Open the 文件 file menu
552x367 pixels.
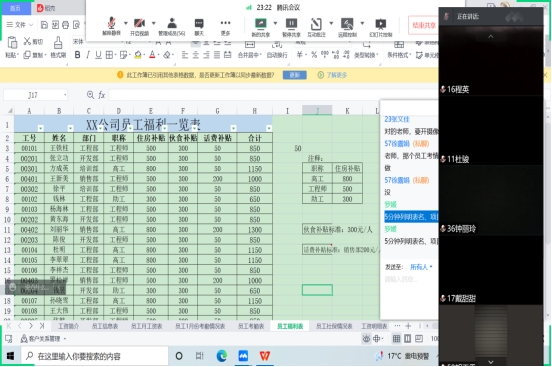pyautogui.click(x=20, y=25)
